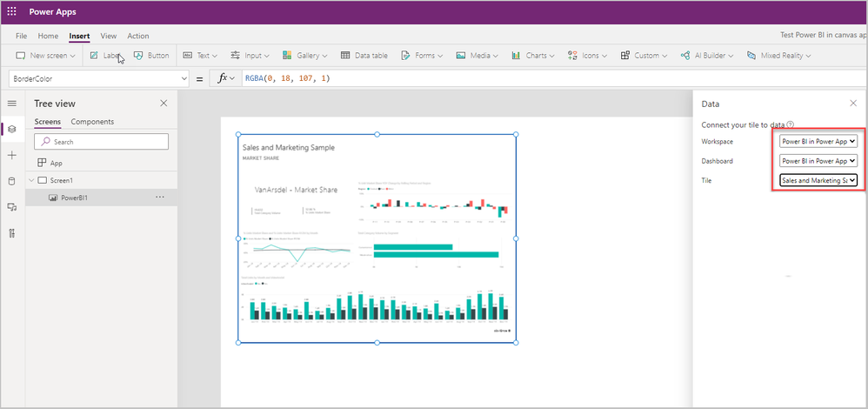Open the Workspace dropdown
Screen dimensions: 868x409
coord(818,141)
